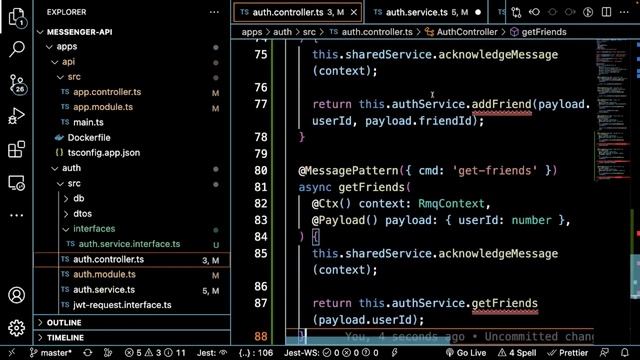Image resolution: width=640 pixels, height=360 pixels.
Task: Click the Jest-WS test results status
Action: coord(331,353)
